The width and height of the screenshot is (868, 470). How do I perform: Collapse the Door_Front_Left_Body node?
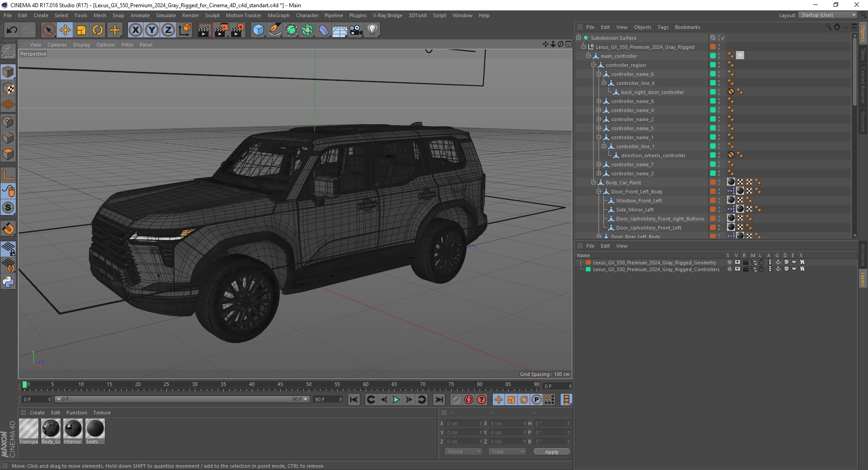(x=599, y=192)
